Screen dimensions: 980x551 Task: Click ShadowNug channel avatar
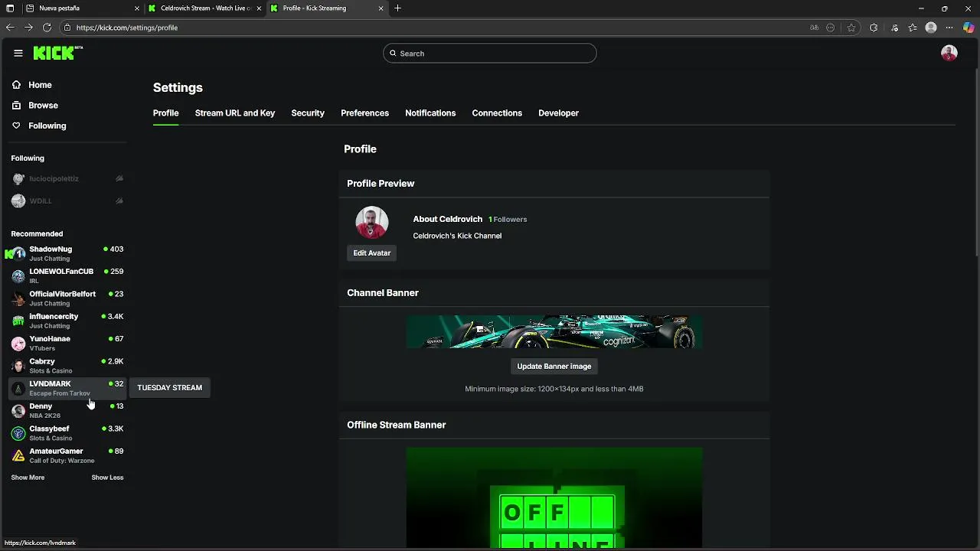pos(18,253)
